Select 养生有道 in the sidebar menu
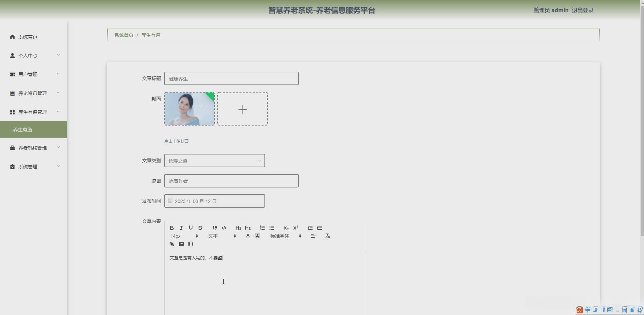This screenshot has width=644, height=315. [x=22, y=129]
